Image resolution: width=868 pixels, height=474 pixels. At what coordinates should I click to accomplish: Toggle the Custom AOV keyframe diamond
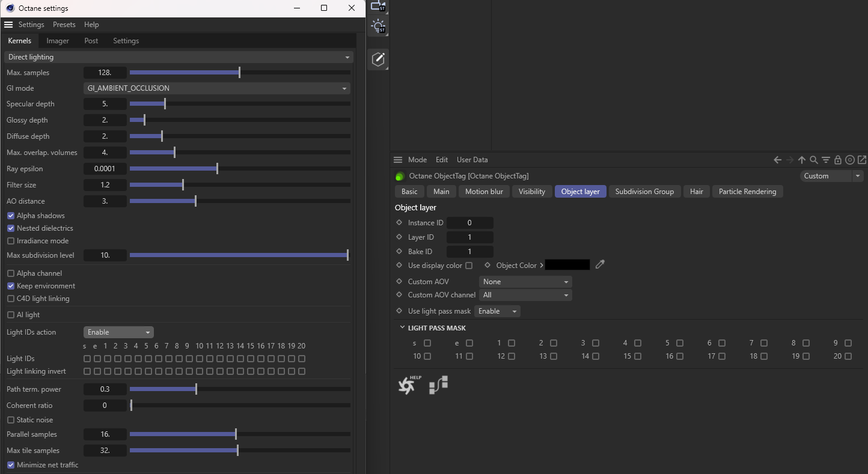(399, 281)
